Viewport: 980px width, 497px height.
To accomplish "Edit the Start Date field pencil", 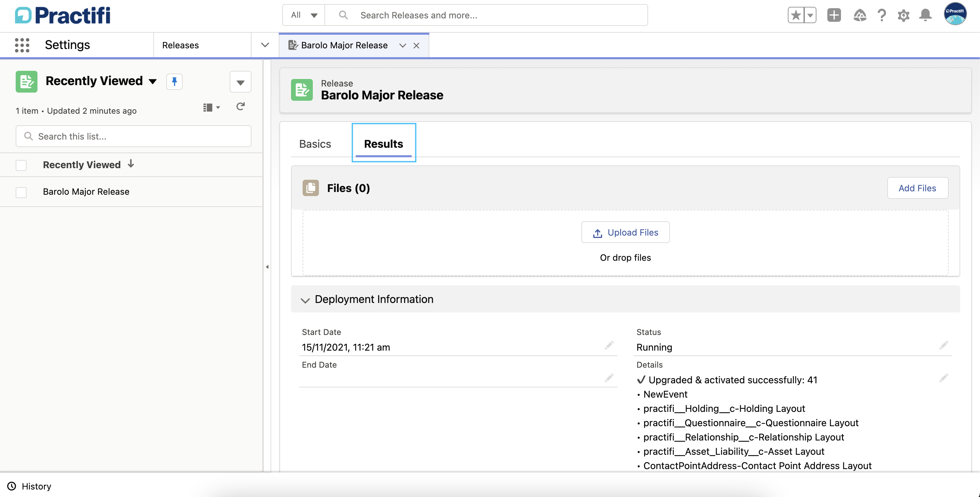I will (x=609, y=346).
